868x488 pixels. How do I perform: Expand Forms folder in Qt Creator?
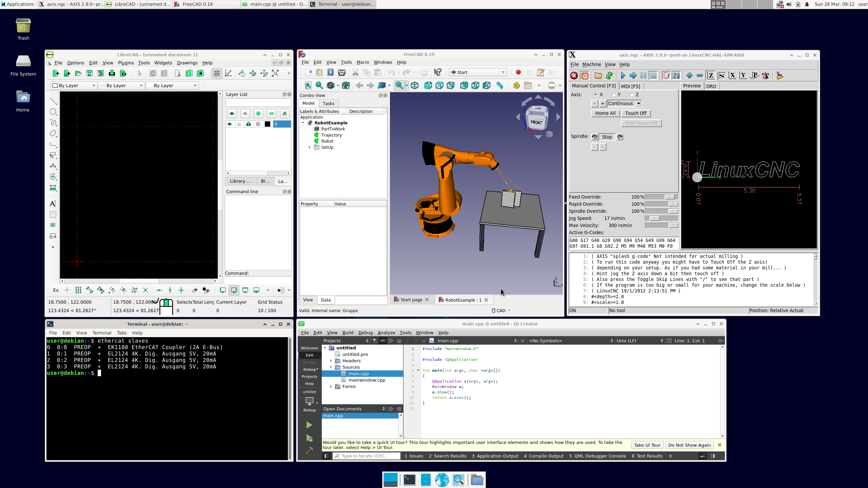(x=331, y=387)
